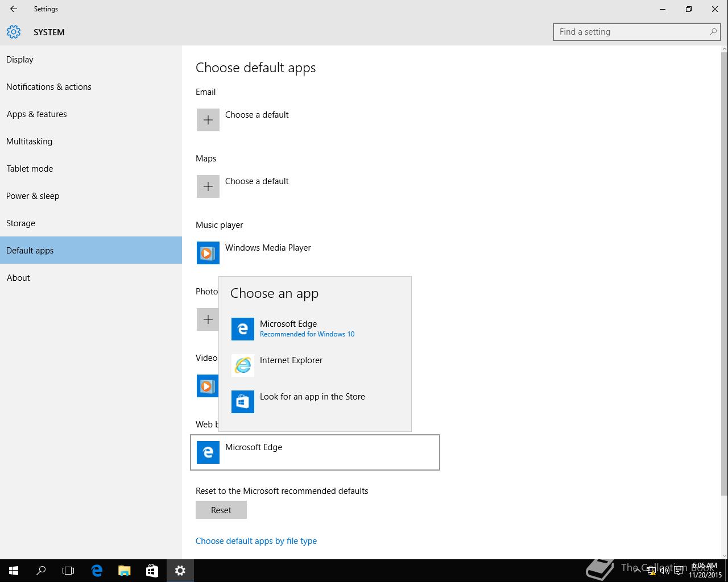Open File Explorer from the taskbar

(124, 571)
